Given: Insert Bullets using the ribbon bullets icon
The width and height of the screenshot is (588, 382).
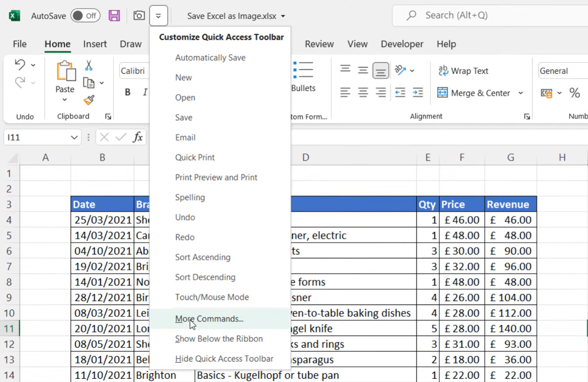Looking at the screenshot, I should [303, 70].
